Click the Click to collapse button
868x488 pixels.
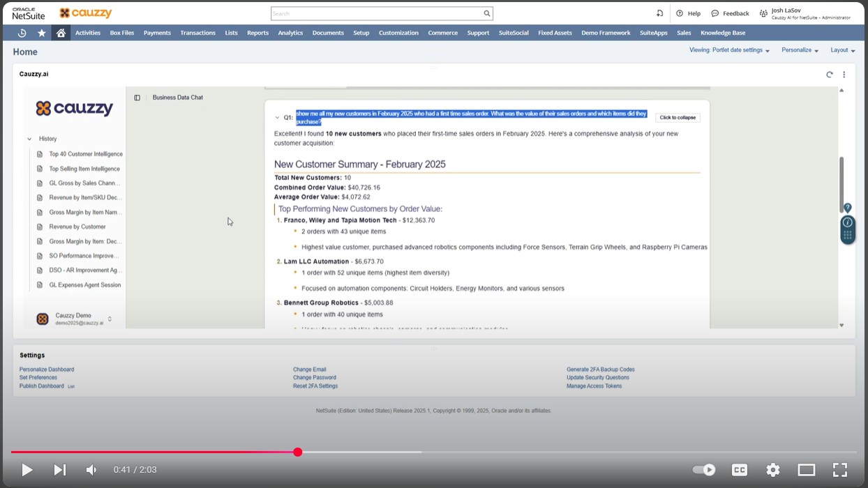pyautogui.click(x=678, y=118)
